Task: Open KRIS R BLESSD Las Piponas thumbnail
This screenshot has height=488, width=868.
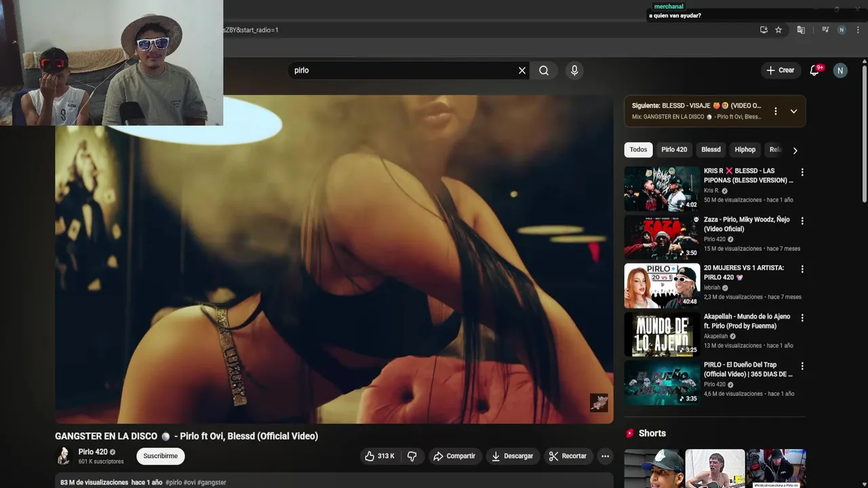Action: coord(662,188)
